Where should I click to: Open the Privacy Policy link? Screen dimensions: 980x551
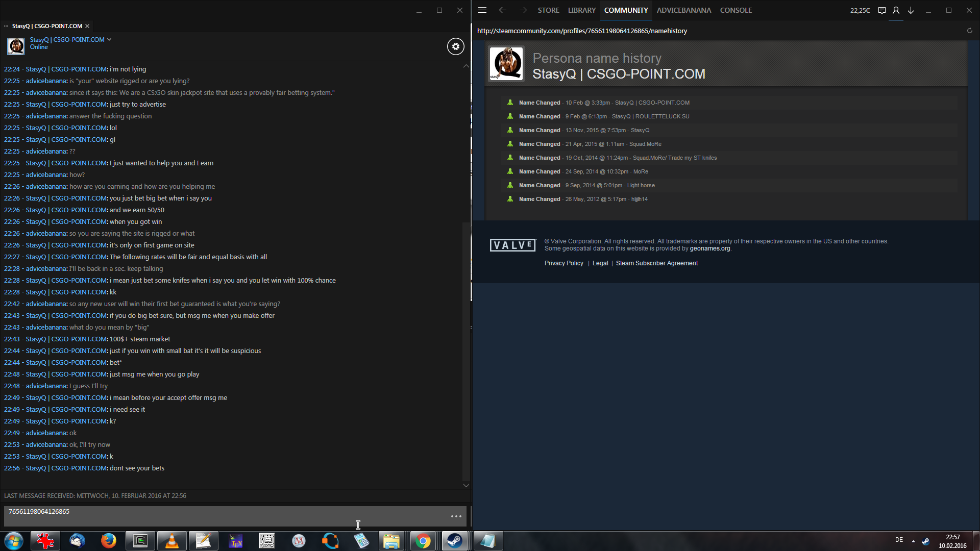pyautogui.click(x=563, y=263)
